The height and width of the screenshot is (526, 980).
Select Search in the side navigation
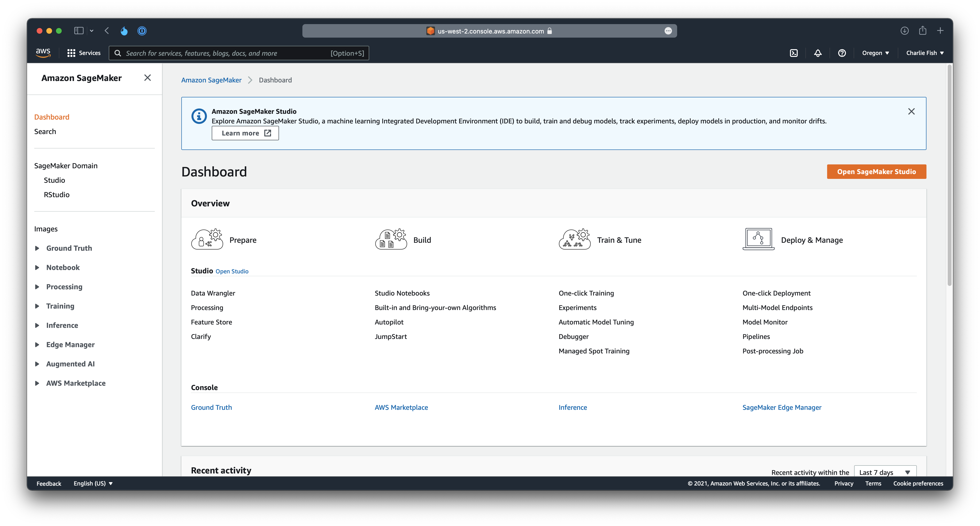pos(45,131)
